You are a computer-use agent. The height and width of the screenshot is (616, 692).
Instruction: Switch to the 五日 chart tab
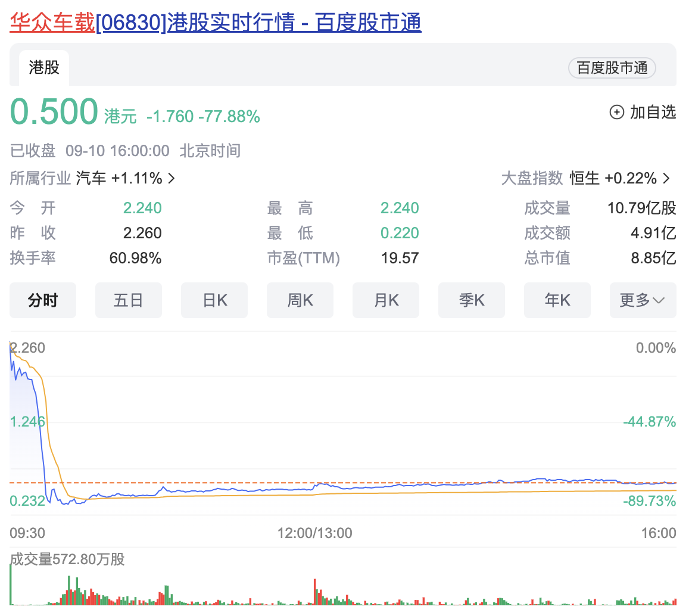(x=129, y=300)
